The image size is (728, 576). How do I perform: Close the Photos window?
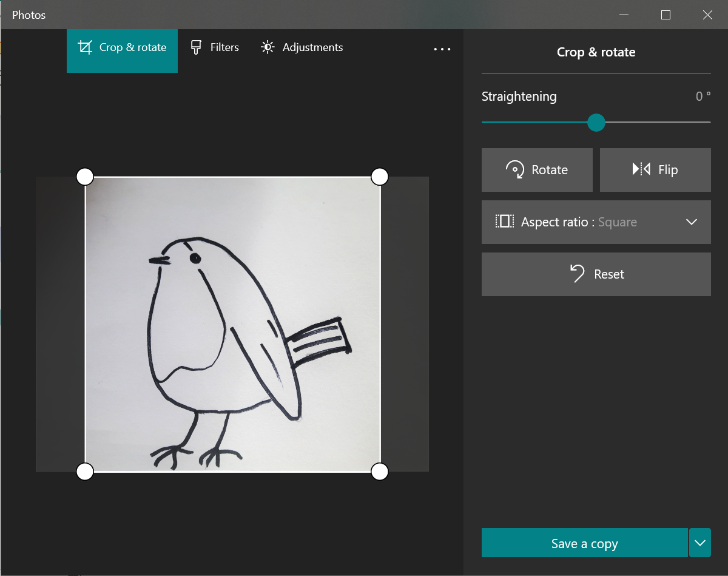(x=707, y=15)
